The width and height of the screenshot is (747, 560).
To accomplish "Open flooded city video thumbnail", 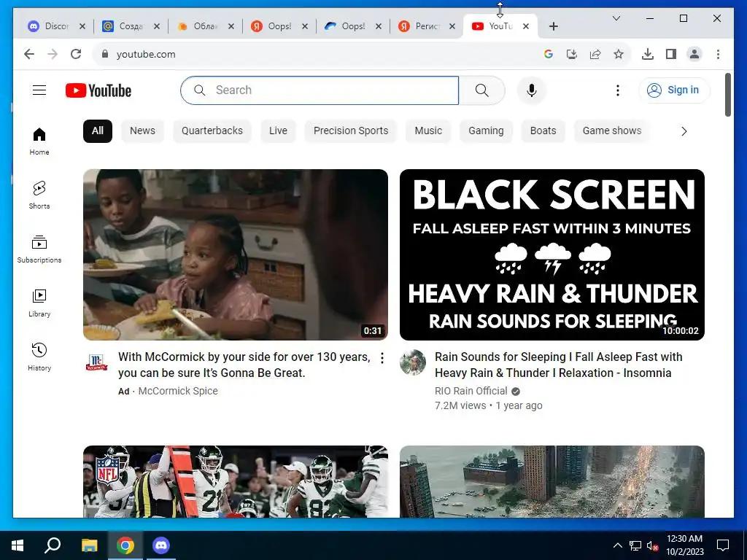I will click(x=551, y=481).
